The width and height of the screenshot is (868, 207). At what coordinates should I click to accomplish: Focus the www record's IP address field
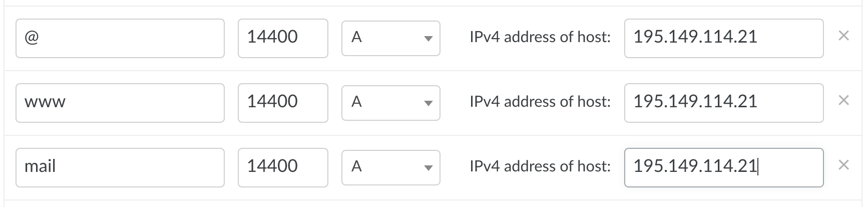(723, 103)
